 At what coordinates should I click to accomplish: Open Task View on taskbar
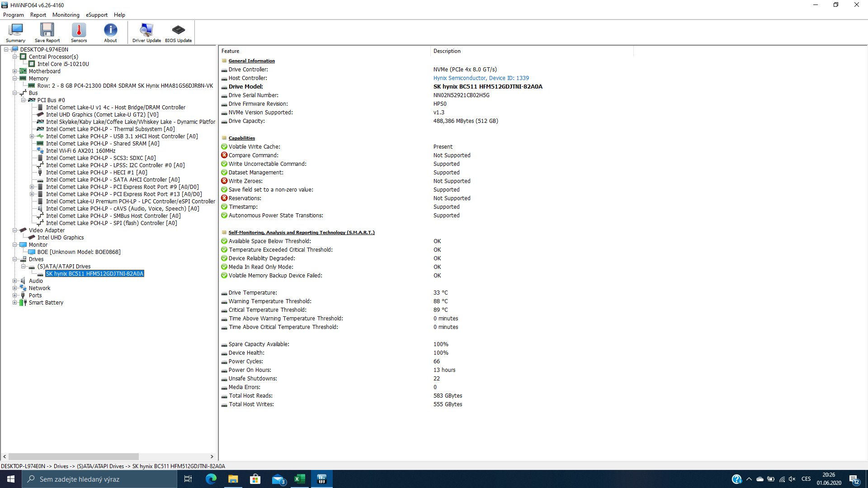(x=188, y=479)
